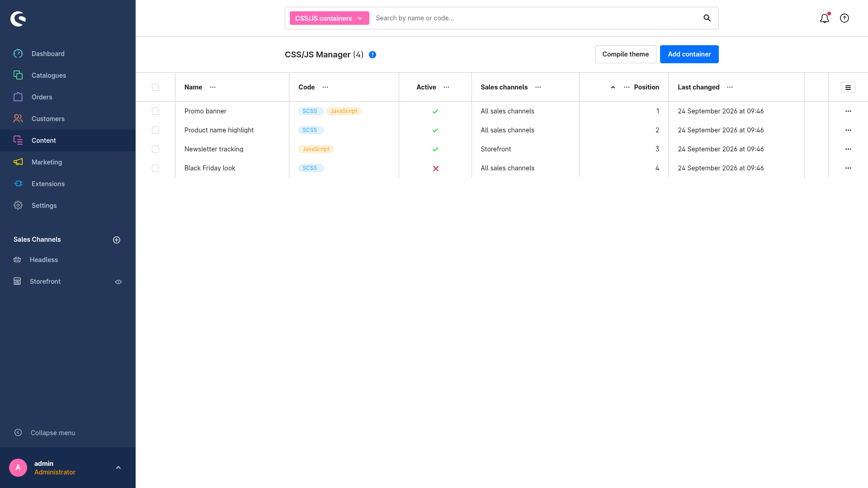Screen dimensions: 868x488
Task: Open the Name column options menu
Action: 213,87
